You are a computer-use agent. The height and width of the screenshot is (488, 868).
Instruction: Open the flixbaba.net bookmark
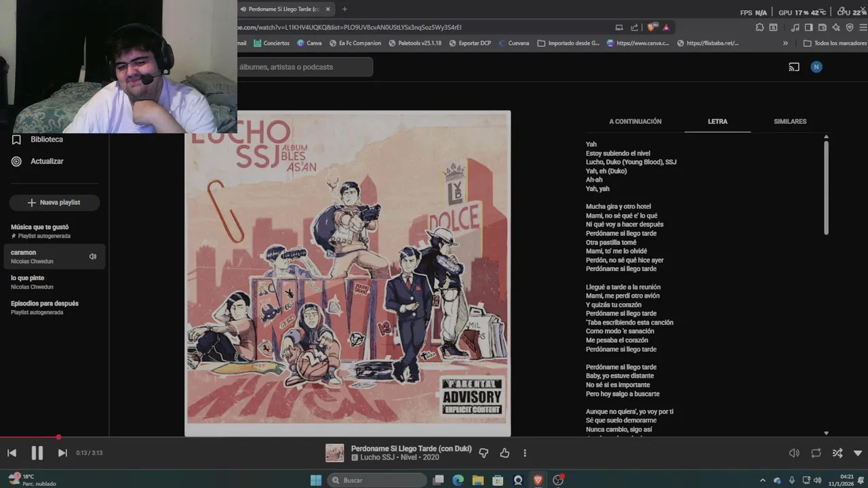click(707, 43)
